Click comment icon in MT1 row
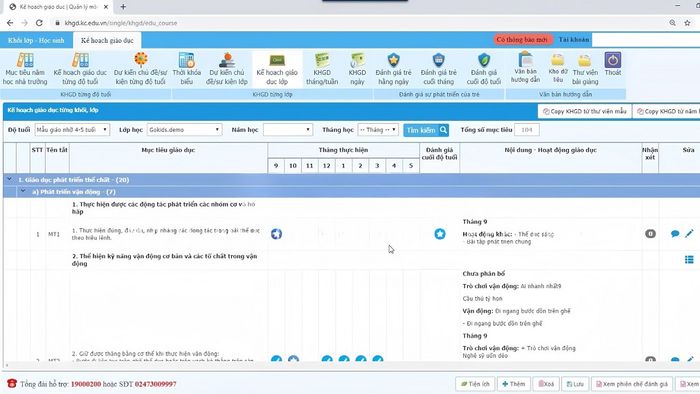 point(675,233)
